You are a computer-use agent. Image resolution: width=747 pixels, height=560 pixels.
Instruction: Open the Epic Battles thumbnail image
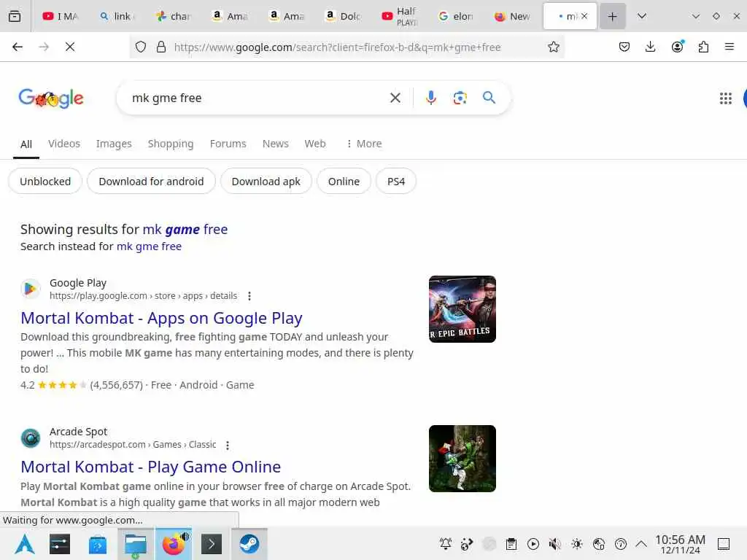462,309
